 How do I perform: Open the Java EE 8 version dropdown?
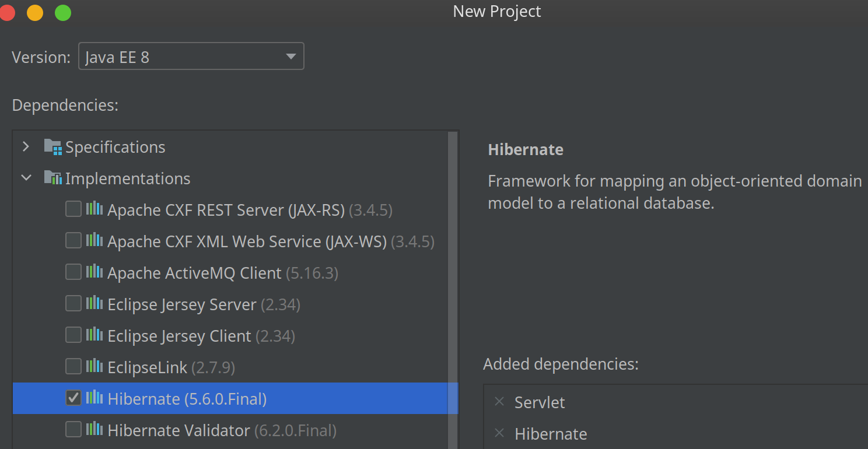(191, 57)
